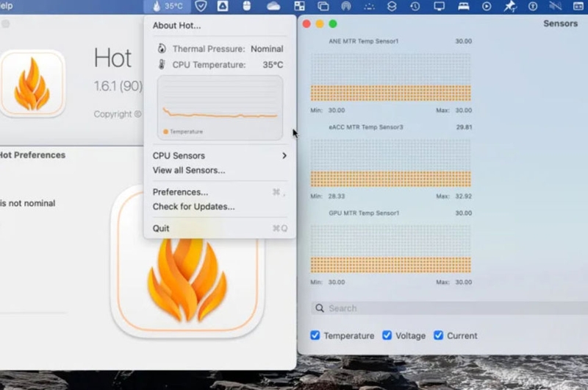Open Preferences... from the Hot menu
Screen dimensions: 588x390
point(220,192)
